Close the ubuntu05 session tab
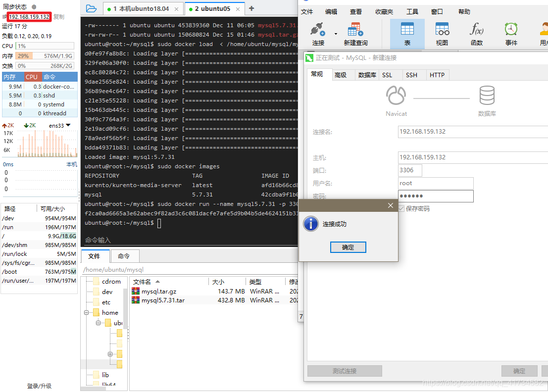 [x=238, y=9]
